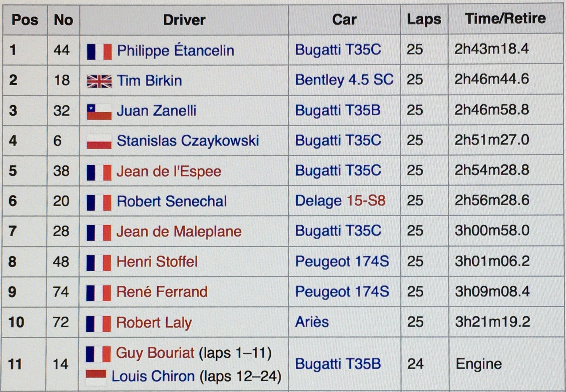Click the French flag beside Guy Bouriat
Screen dimensions: 566x392
[98, 354]
